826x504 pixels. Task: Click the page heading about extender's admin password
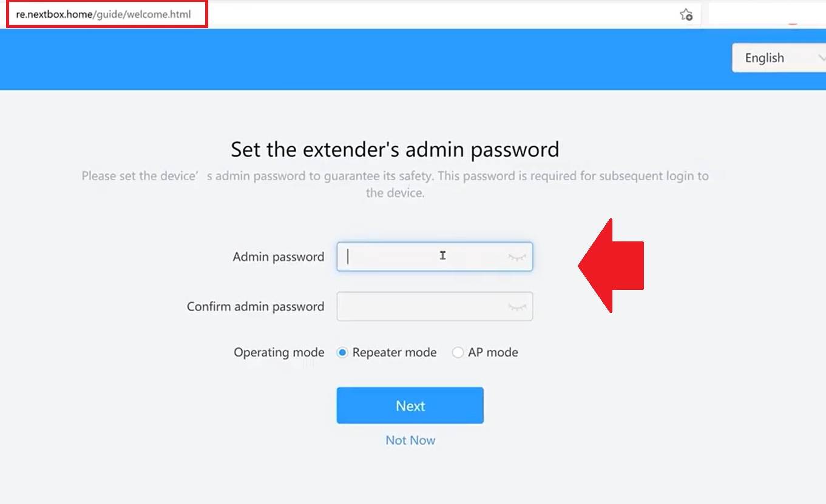pyautogui.click(x=395, y=149)
